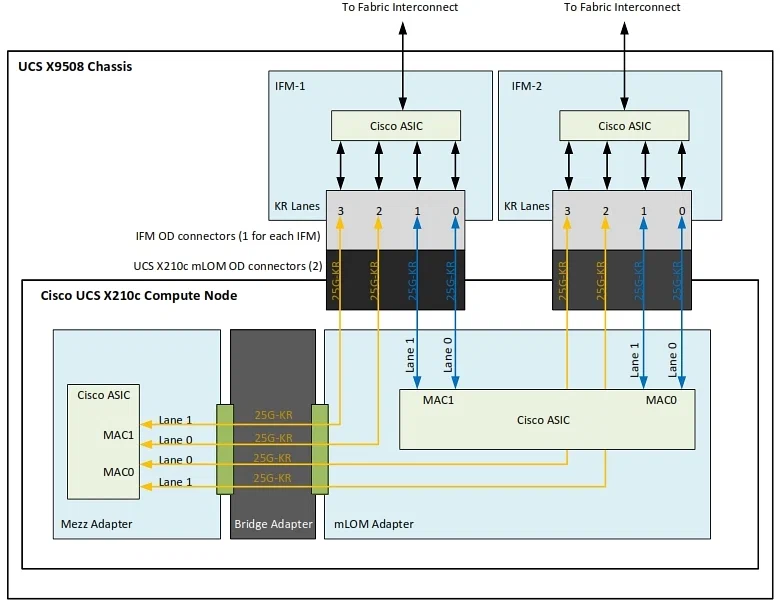
Task: Click topmost 25G-KR label in Bridge Adapter
Action: [273, 415]
